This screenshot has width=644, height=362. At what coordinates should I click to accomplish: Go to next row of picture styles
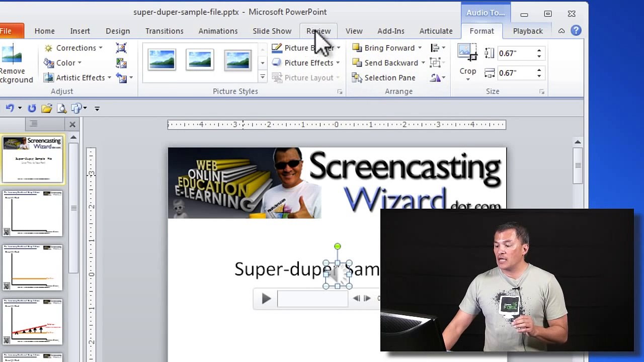(262, 63)
